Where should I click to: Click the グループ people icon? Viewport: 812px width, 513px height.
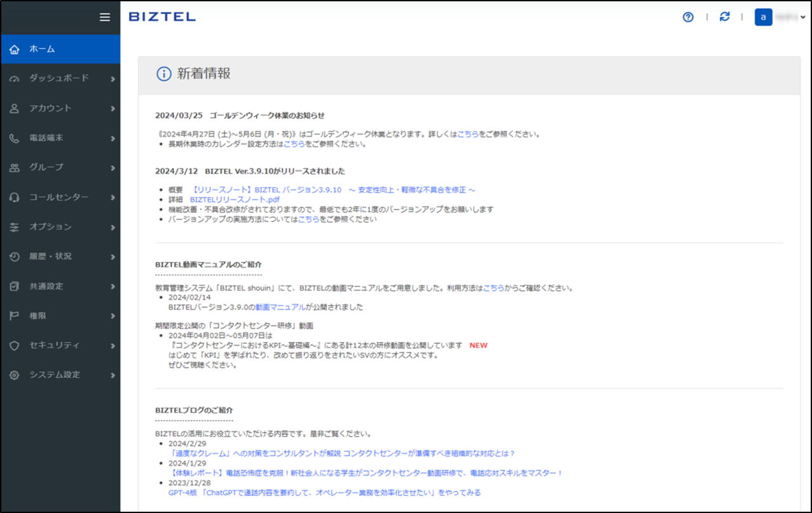point(15,168)
